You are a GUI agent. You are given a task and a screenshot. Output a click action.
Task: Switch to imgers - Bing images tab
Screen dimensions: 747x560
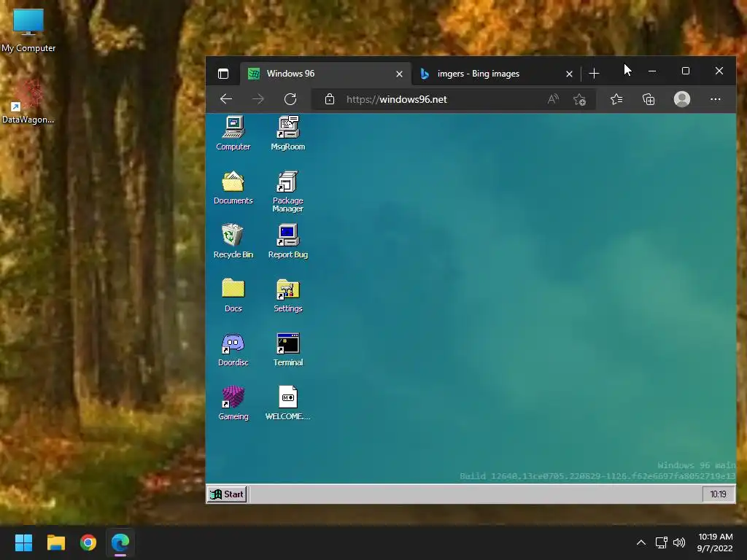click(495, 74)
